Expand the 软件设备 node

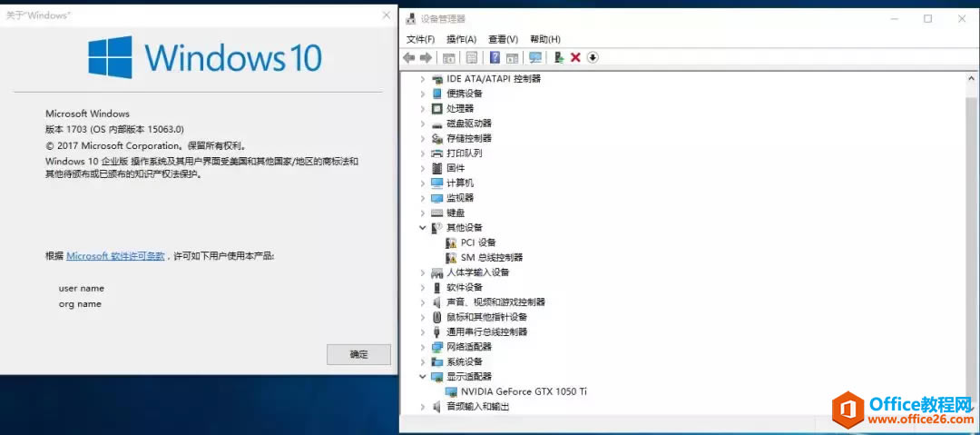coord(423,287)
